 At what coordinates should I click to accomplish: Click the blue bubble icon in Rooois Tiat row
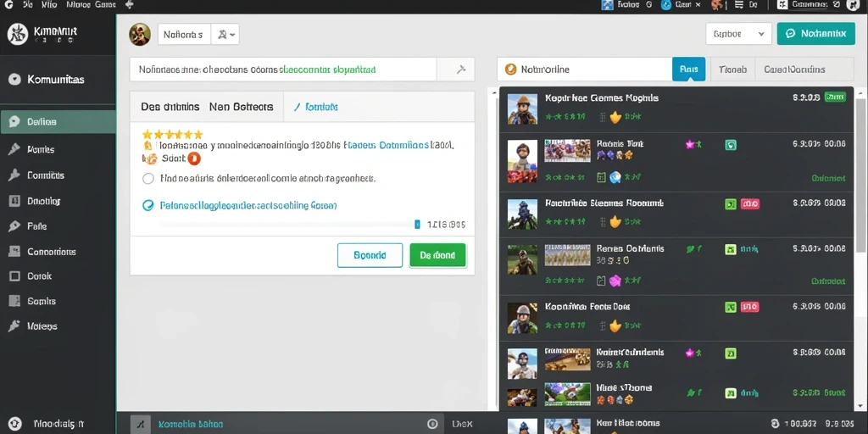[615, 177]
